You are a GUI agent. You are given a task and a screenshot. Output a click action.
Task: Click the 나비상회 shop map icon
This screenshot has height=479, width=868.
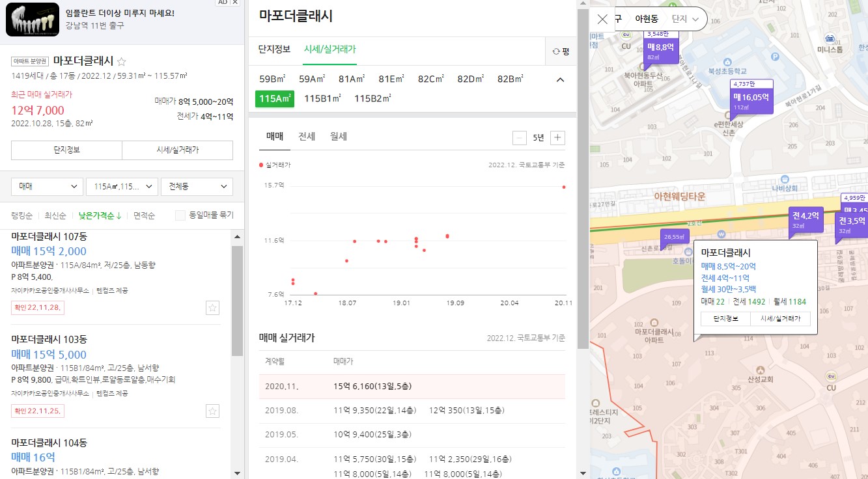coord(785,178)
